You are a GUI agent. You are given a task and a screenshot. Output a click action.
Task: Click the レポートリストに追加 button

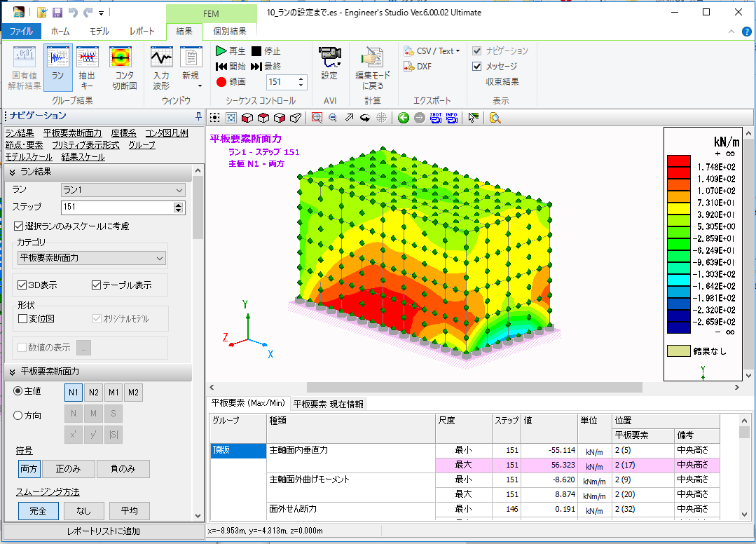coord(104,531)
